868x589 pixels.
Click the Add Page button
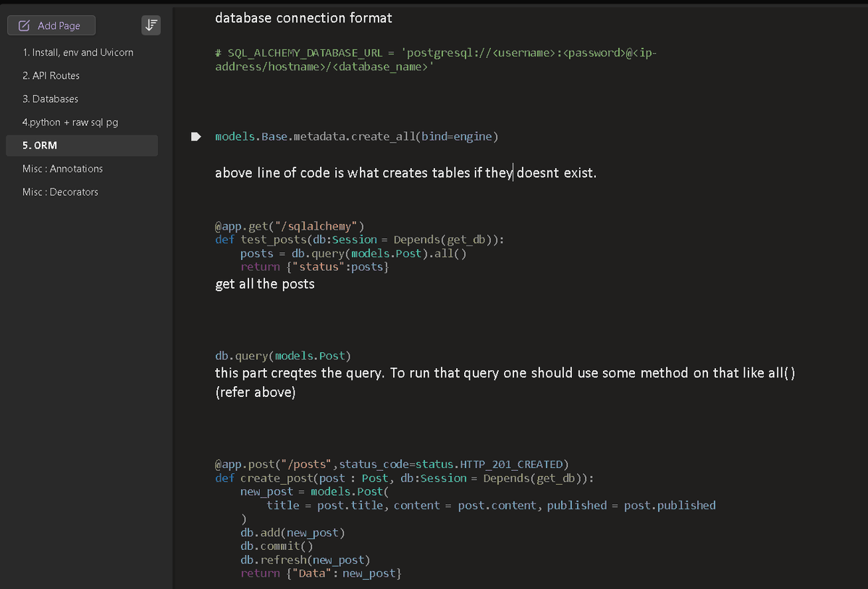coord(51,25)
